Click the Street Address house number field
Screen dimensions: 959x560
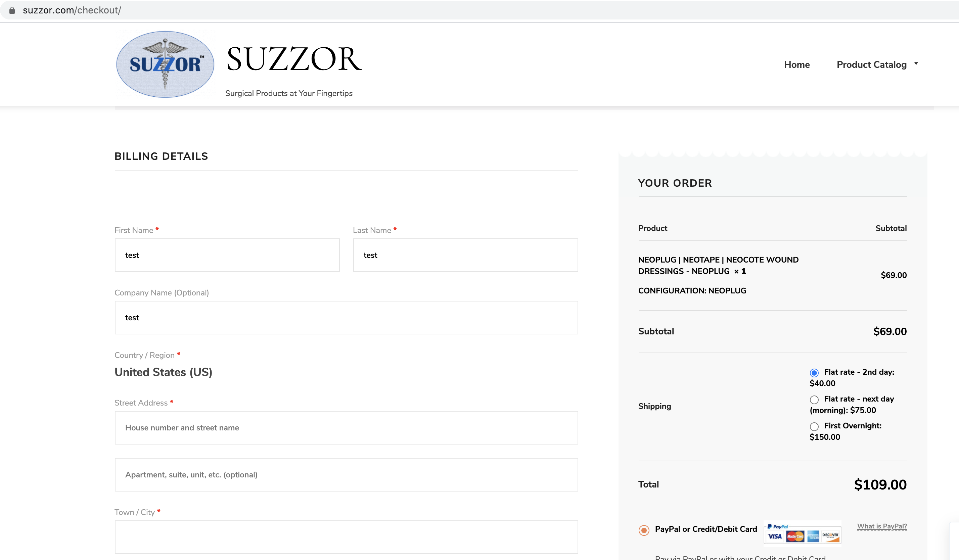click(346, 428)
